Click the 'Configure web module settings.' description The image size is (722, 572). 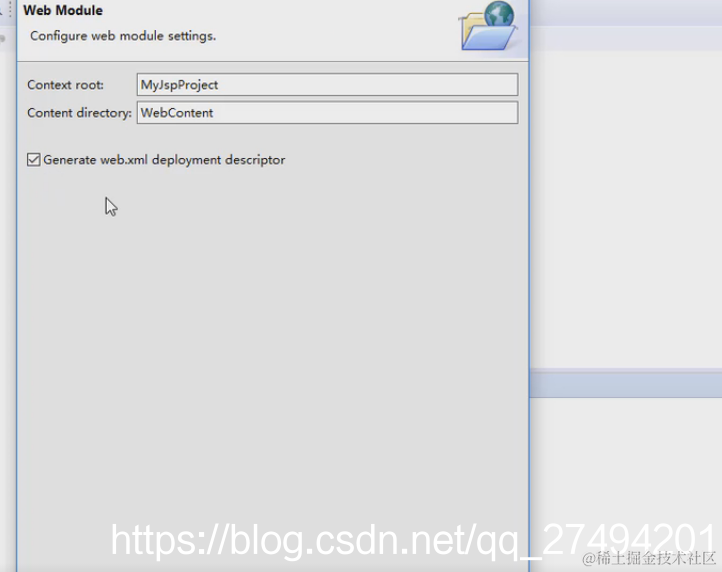(123, 36)
